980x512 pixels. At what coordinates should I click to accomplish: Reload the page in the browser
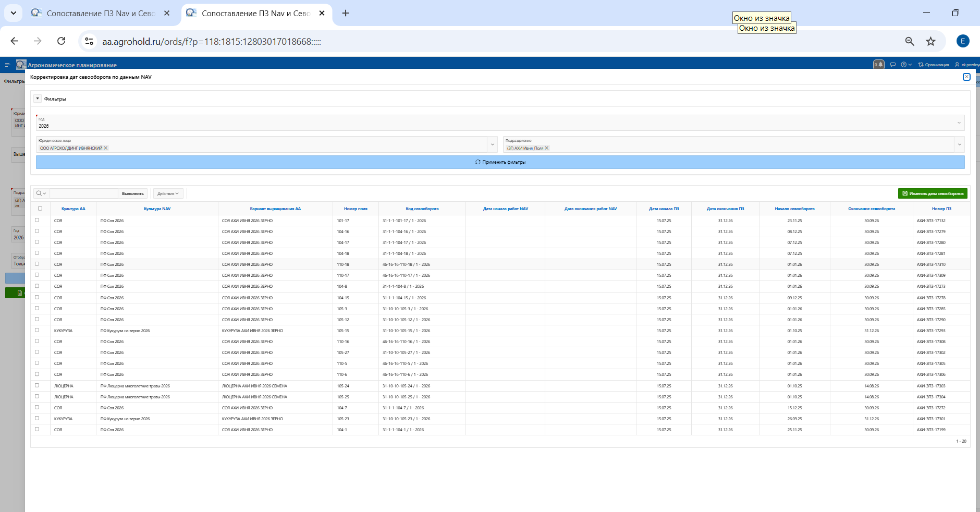click(62, 41)
